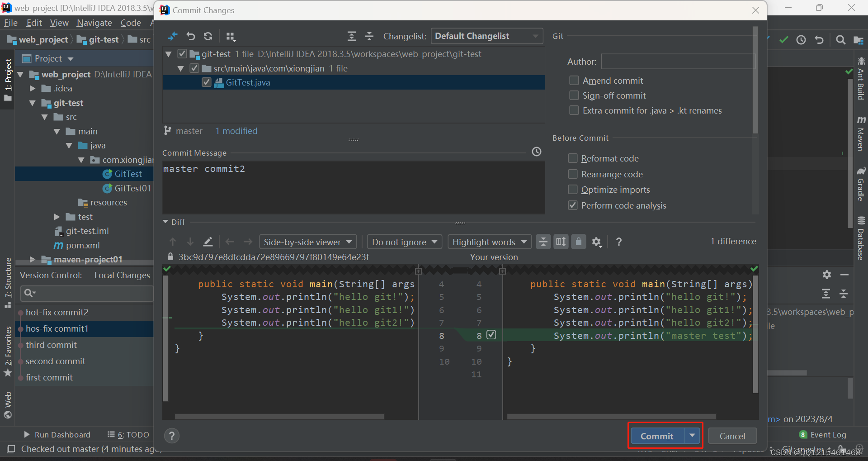Collapse the Diff section expander
The image size is (868, 461).
165,222
